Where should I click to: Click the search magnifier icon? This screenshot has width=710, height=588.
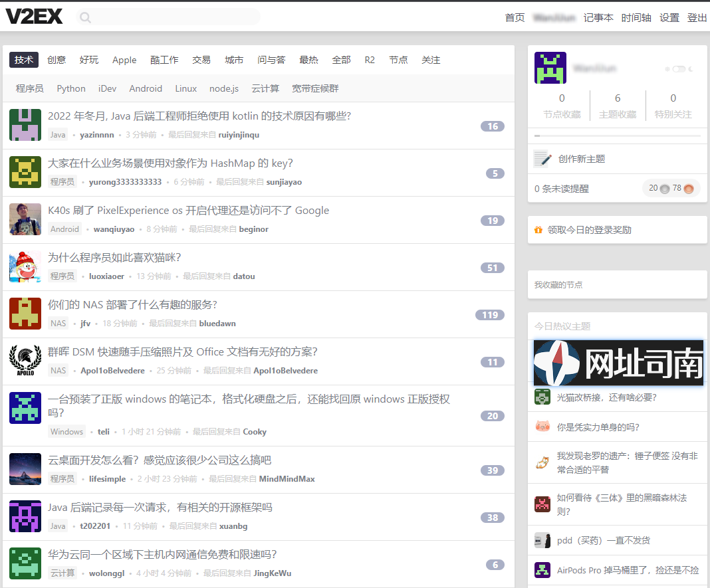(x=85, y=17)
